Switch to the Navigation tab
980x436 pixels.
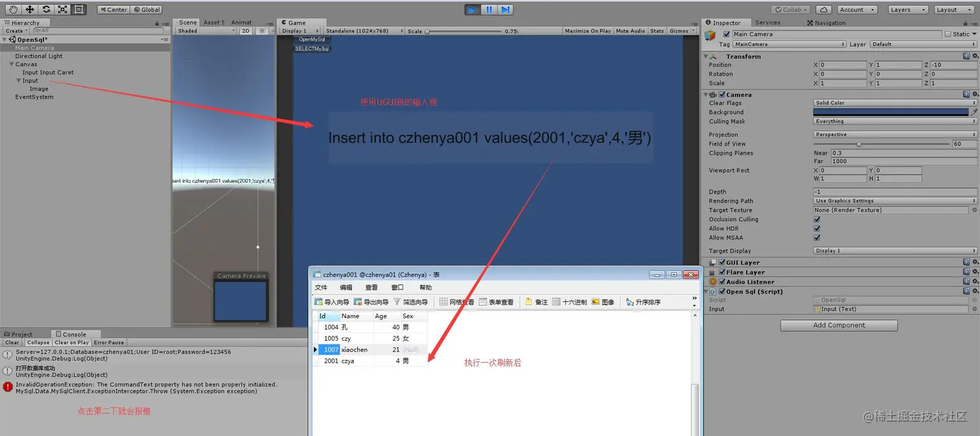tap(826, 23)
